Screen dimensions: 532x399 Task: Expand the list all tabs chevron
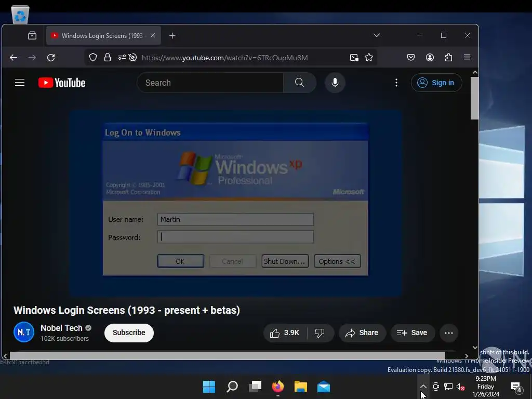[377, 35]
